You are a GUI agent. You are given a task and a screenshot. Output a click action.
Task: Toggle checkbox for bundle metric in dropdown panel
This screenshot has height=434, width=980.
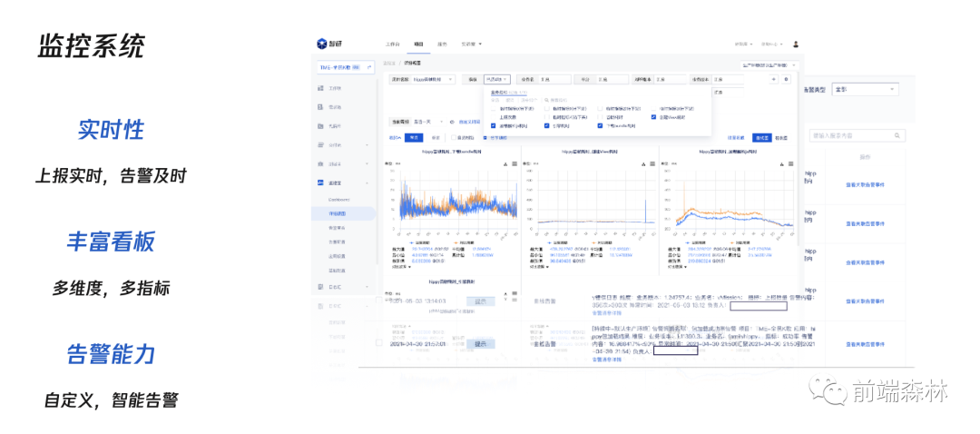pos(600,125)
